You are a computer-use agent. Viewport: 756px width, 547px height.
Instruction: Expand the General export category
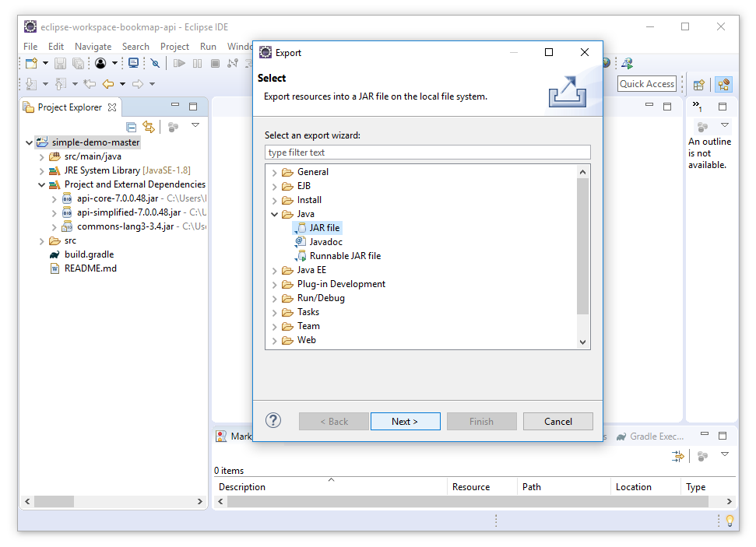(x=275, y=172)
